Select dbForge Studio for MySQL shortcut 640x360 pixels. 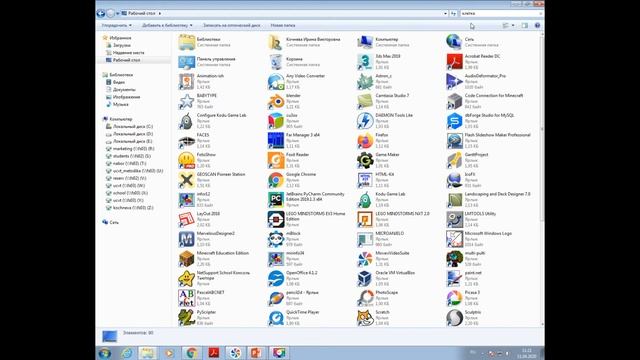click(x=480, y=120)
